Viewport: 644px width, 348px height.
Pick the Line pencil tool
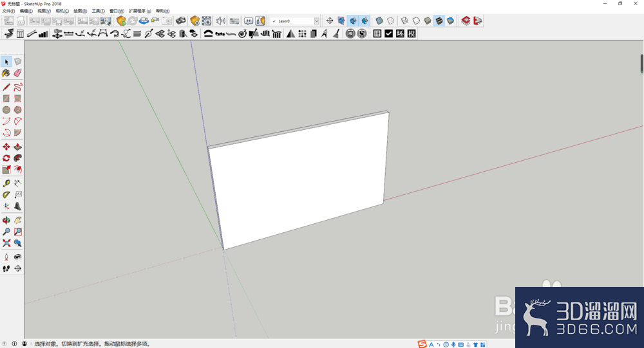click(x=6, y=87)
